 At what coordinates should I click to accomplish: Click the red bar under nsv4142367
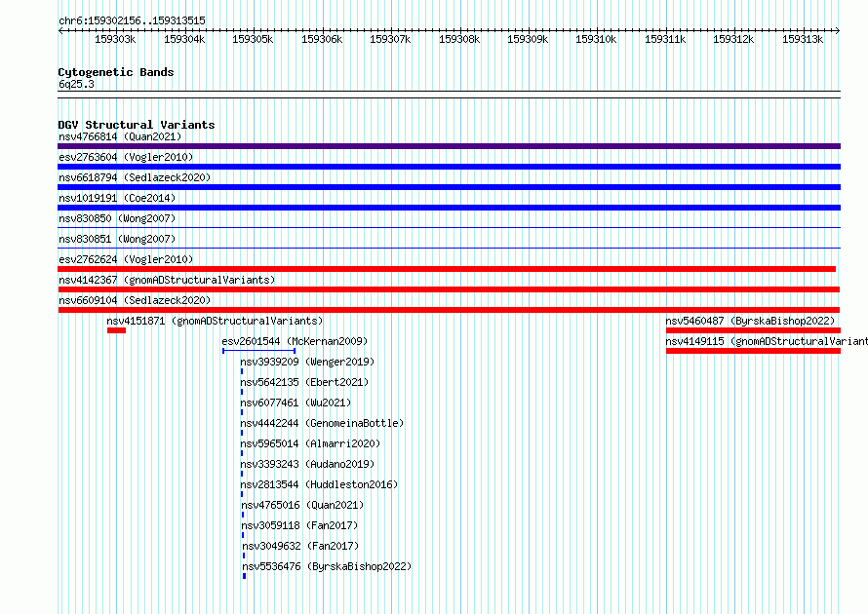pyautogui.click(x=449, y=289)
